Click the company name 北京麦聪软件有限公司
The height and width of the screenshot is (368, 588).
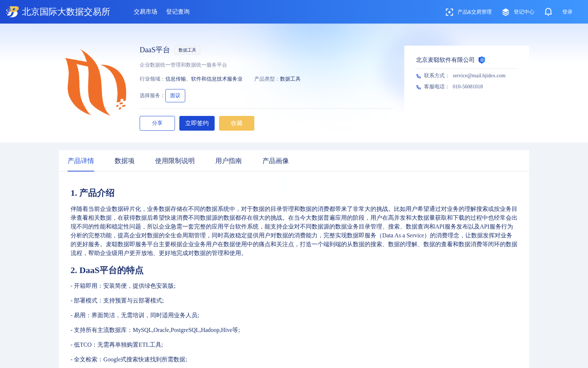point(445,60)
